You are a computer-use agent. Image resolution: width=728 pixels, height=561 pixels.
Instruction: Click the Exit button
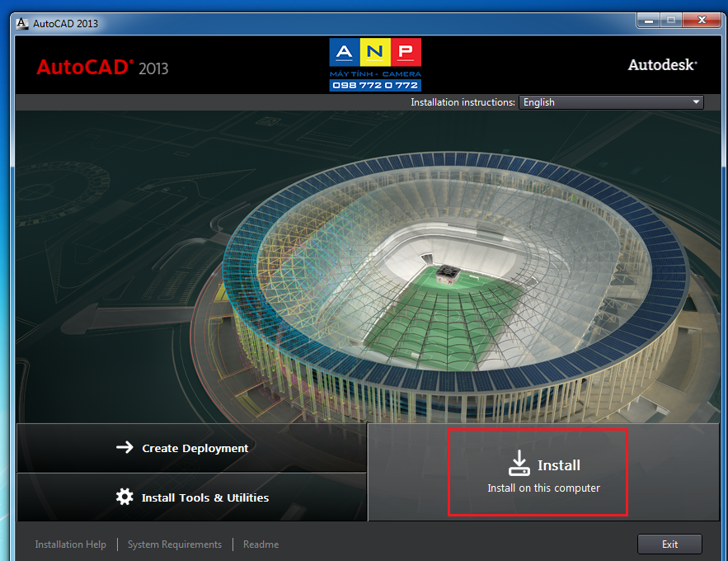669,544
